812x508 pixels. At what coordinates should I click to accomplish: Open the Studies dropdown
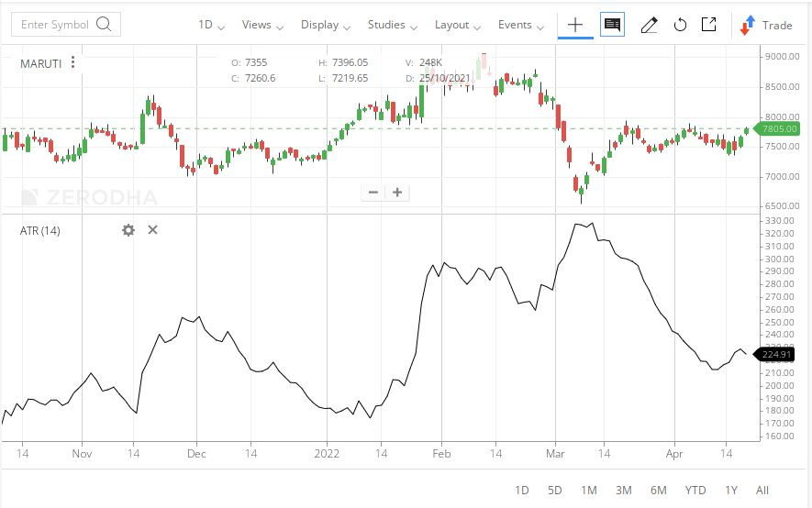pyautogui.click(x=393, y=25)
